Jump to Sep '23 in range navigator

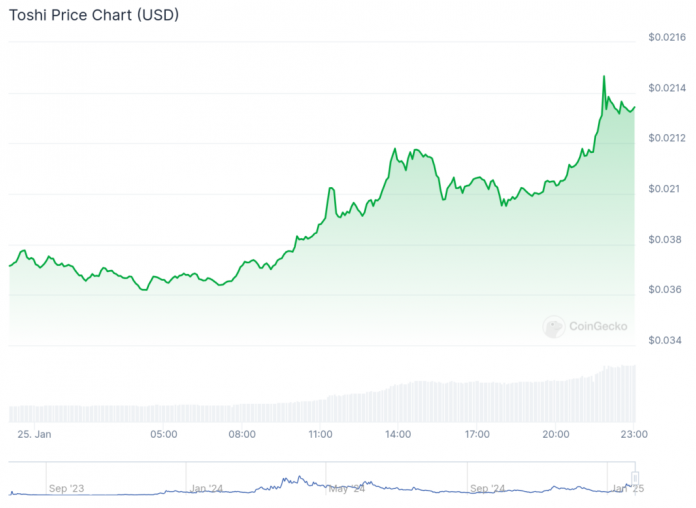tap(68, 488)
